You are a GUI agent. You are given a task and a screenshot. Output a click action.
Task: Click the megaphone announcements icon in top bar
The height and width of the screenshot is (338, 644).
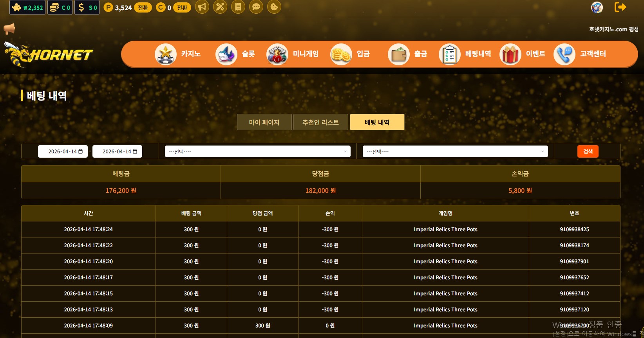pos(202,7)
